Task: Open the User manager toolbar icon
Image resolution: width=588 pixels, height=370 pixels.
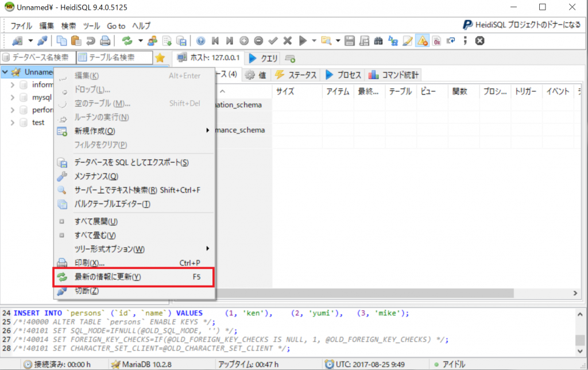Action: pyautogui.click(x=153, y=41)
